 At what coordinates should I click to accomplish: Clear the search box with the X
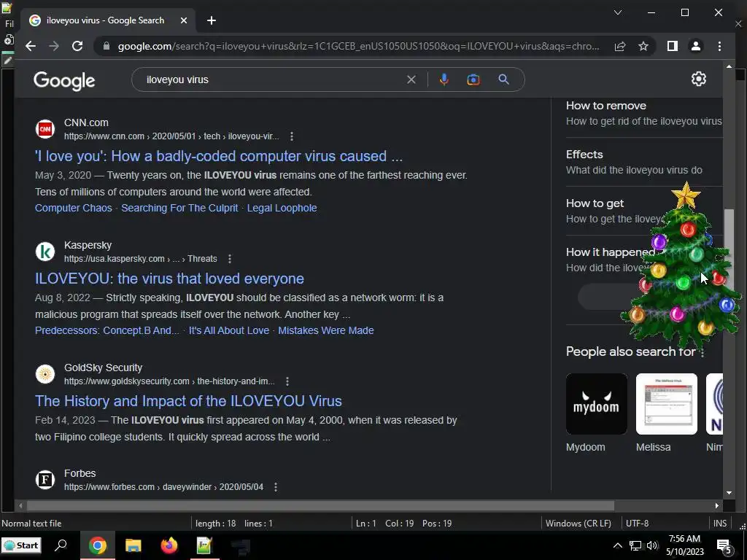[411, 79]
